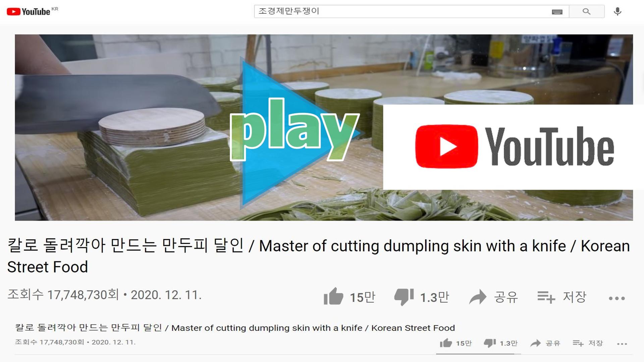Share video using the large arrow icon
Image resolution: width=644 pixels, height=362 pixels.
click(x=478, y=297)
